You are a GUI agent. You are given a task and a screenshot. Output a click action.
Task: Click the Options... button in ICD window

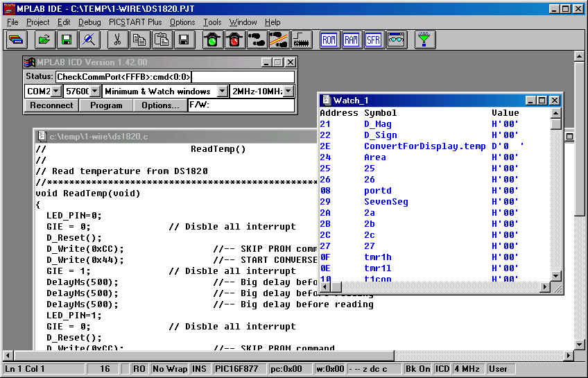pos(160,105)
